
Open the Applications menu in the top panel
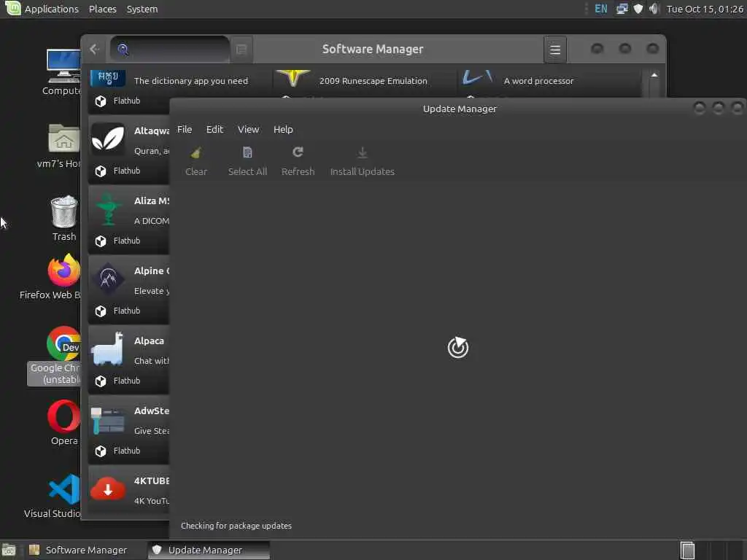tap(52, 9)
